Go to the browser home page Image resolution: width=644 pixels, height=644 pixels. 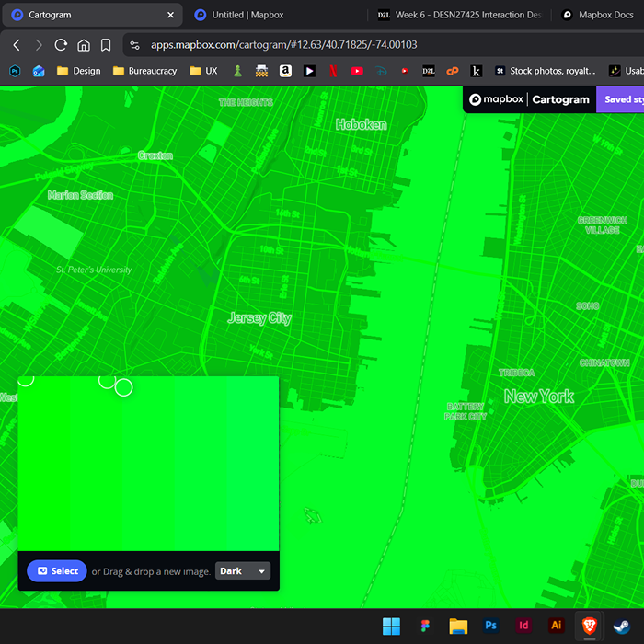tap(84, 45)
